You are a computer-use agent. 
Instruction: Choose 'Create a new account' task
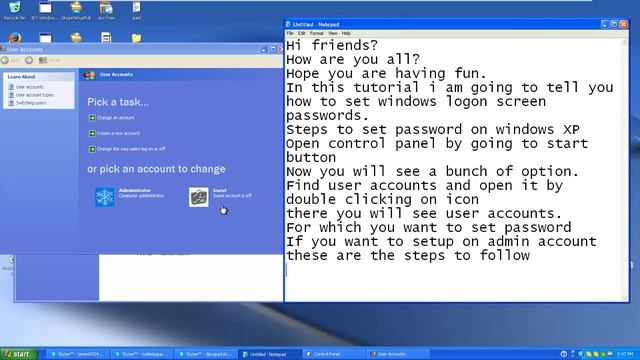tap(118, 133)
